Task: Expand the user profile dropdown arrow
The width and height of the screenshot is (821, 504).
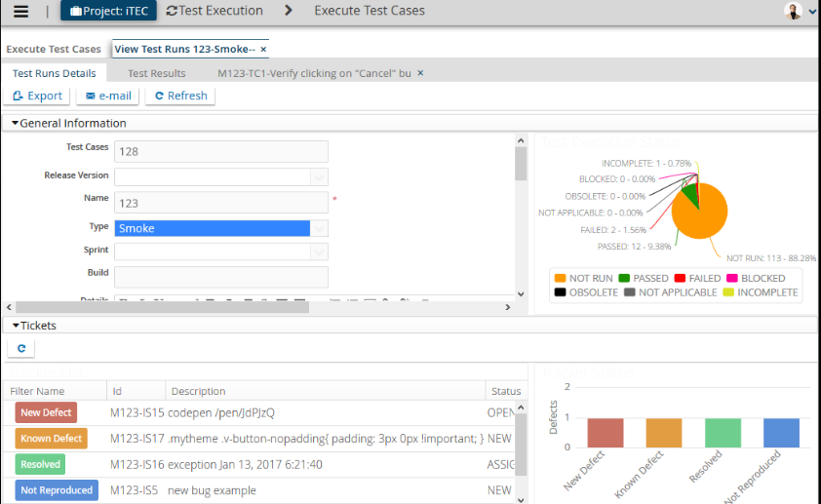Action: (812, 12)
